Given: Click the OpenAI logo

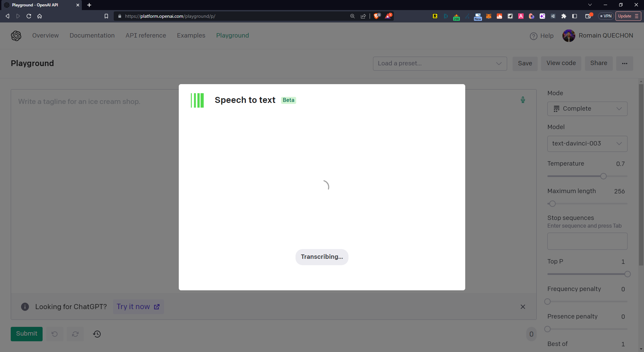Looking at the screenshot, I should pos(16,36).
